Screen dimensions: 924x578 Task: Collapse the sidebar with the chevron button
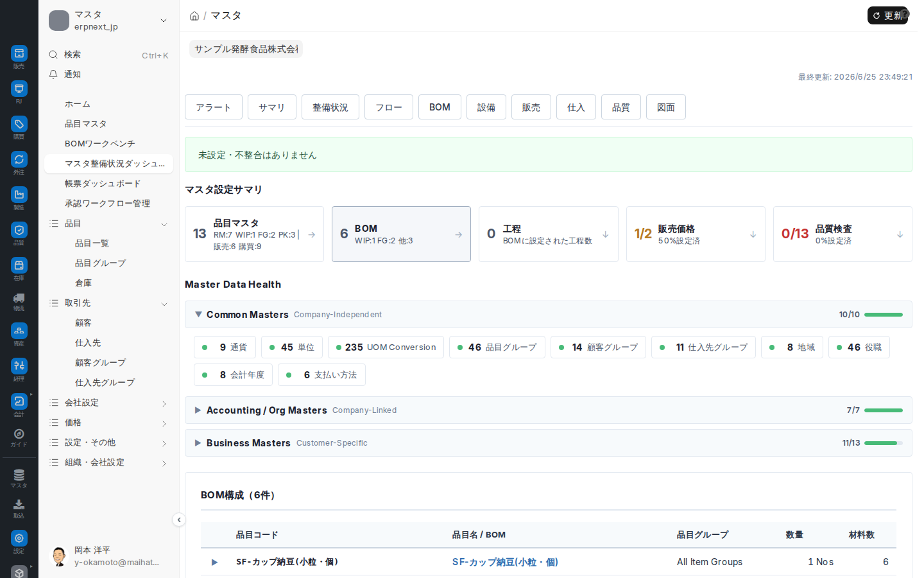click(179, 520)
